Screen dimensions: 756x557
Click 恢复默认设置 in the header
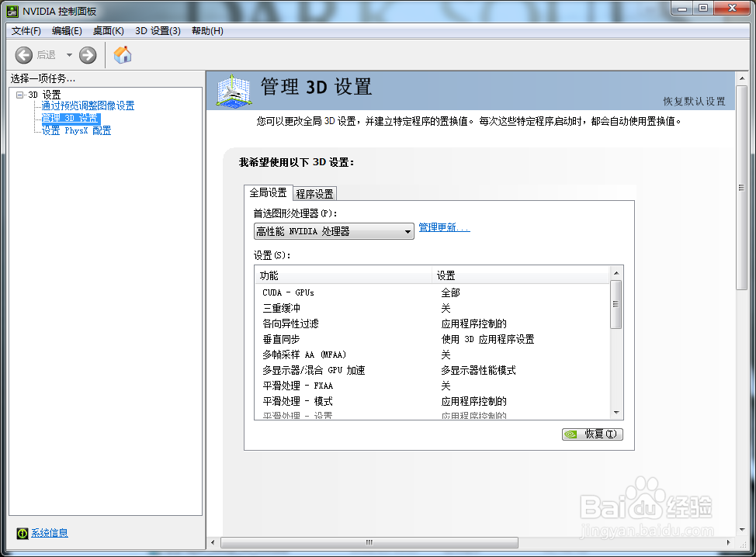tap(694, 101)
